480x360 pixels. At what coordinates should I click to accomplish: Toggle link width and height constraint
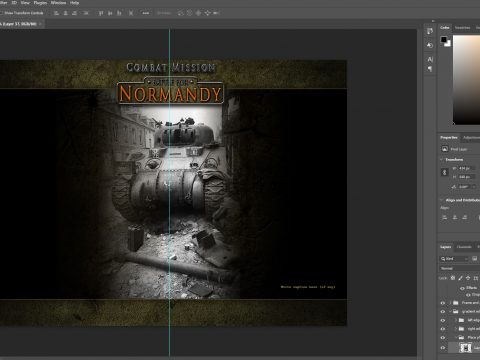(x=444, y=172)
